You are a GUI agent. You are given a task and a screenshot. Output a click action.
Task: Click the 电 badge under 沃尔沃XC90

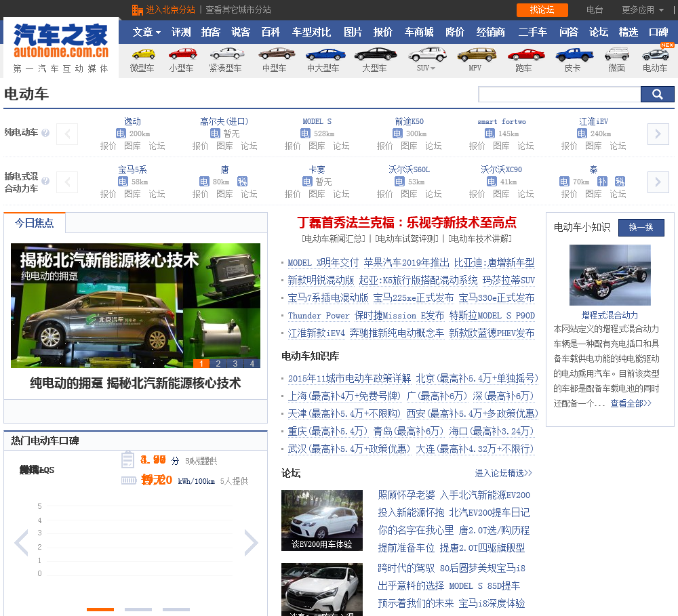492,182
